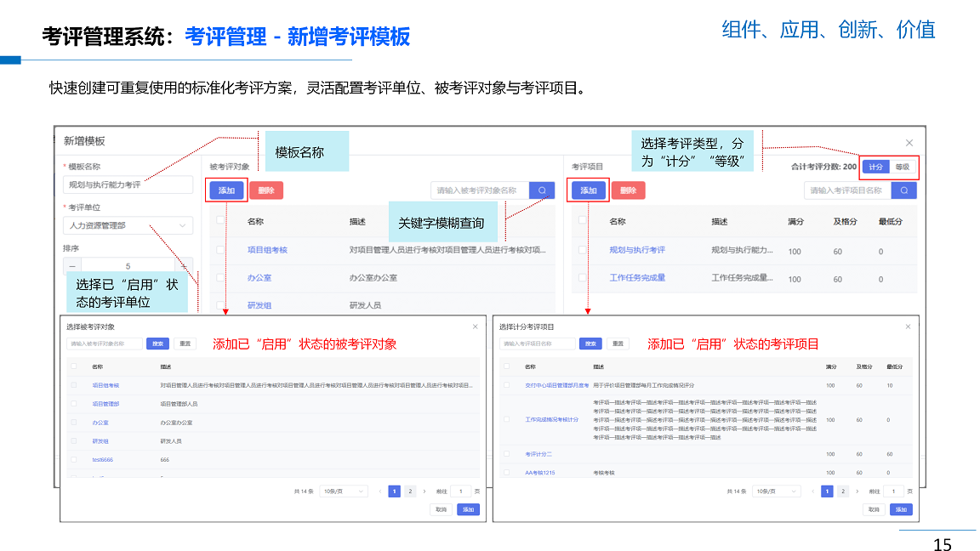Screen dimensions: 980x551
Task: Close the 选择被考评对象 dialog
Action: 476,327
